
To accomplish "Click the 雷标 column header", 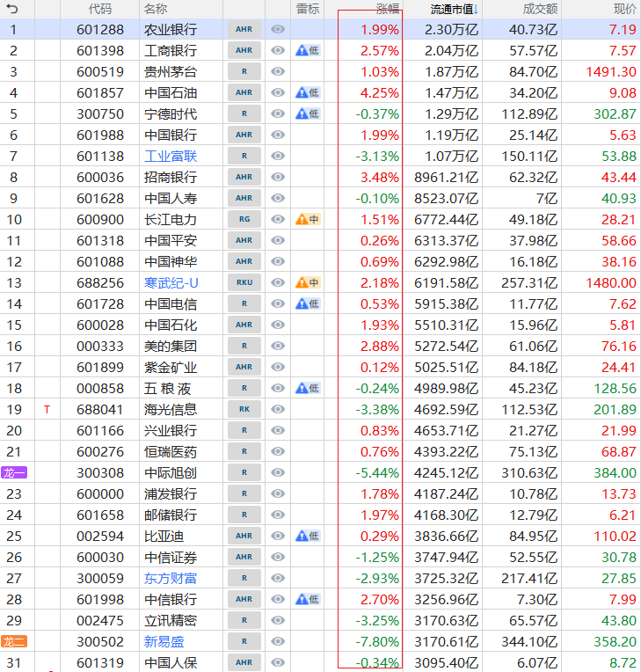I will (x=308, y=9).
